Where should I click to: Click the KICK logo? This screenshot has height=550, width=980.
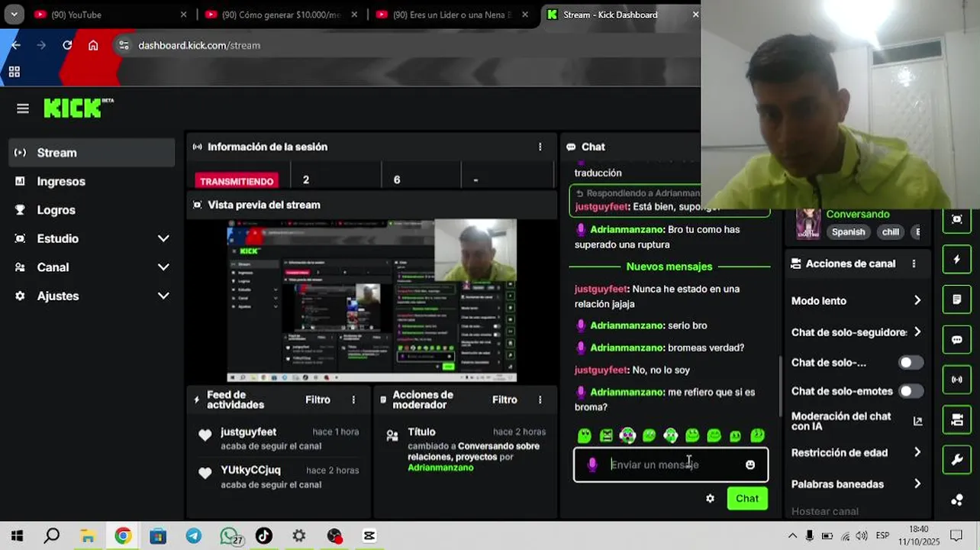79,108
